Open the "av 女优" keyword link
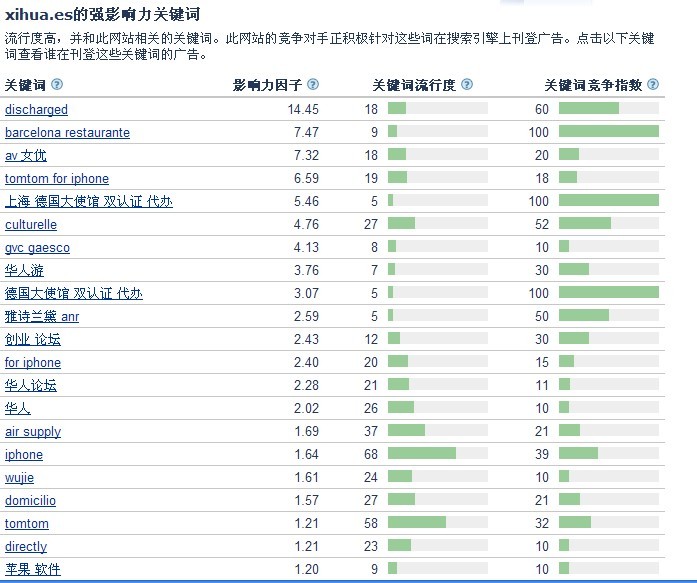Screen dimensions: 697x583 (26, 155)
